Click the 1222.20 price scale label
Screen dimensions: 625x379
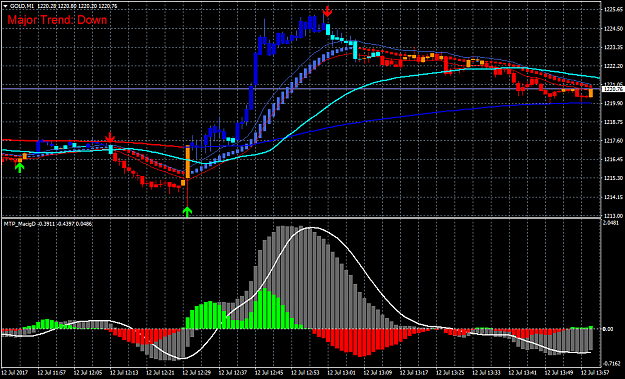pos(613,66)
